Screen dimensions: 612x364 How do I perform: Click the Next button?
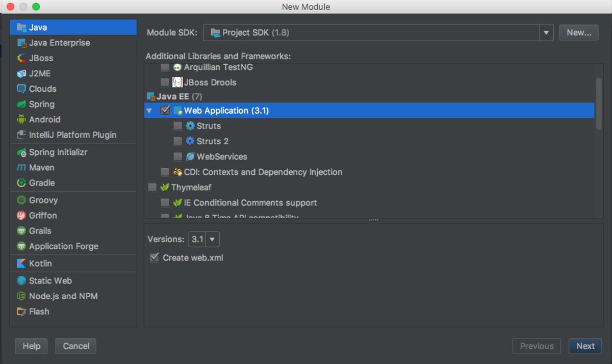pos(585,346)
